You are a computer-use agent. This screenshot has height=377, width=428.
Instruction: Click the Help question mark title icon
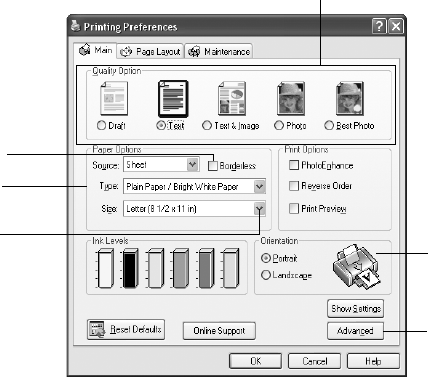[379, 26]
